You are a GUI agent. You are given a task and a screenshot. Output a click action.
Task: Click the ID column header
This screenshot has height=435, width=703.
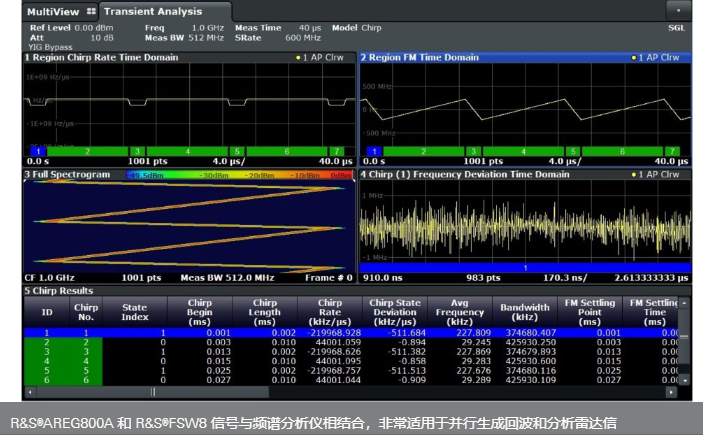(x=47, y=312)
